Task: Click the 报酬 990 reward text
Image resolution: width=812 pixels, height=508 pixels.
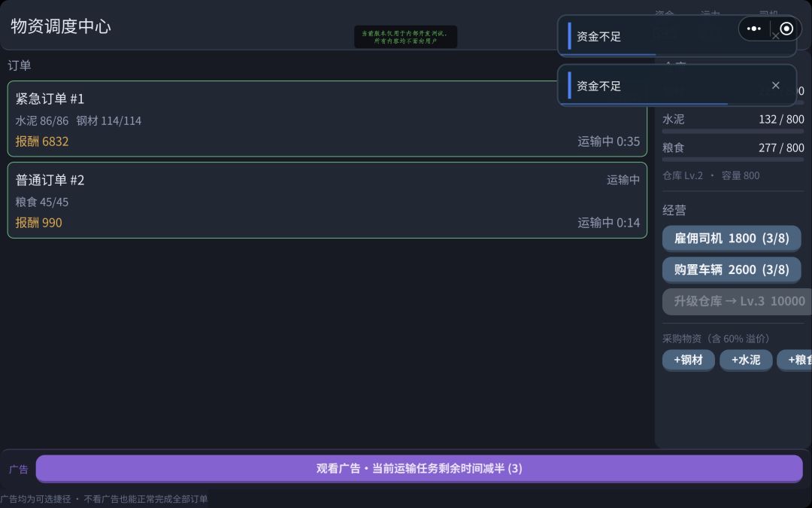Action: click(38, 223)
